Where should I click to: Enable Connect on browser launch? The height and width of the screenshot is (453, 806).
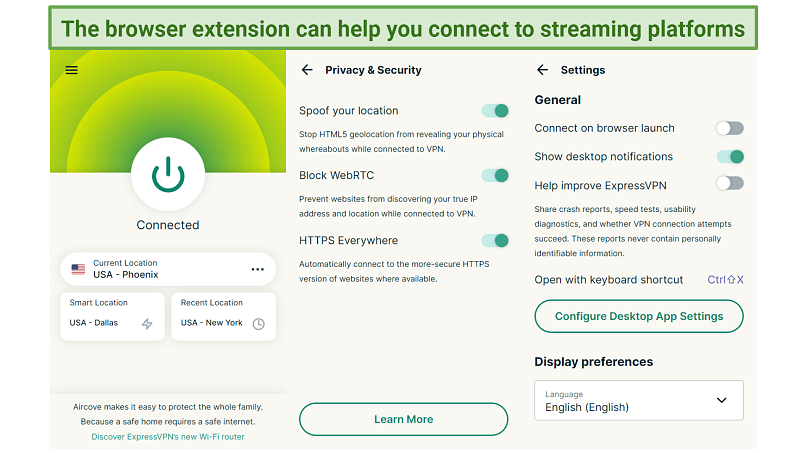730,128
